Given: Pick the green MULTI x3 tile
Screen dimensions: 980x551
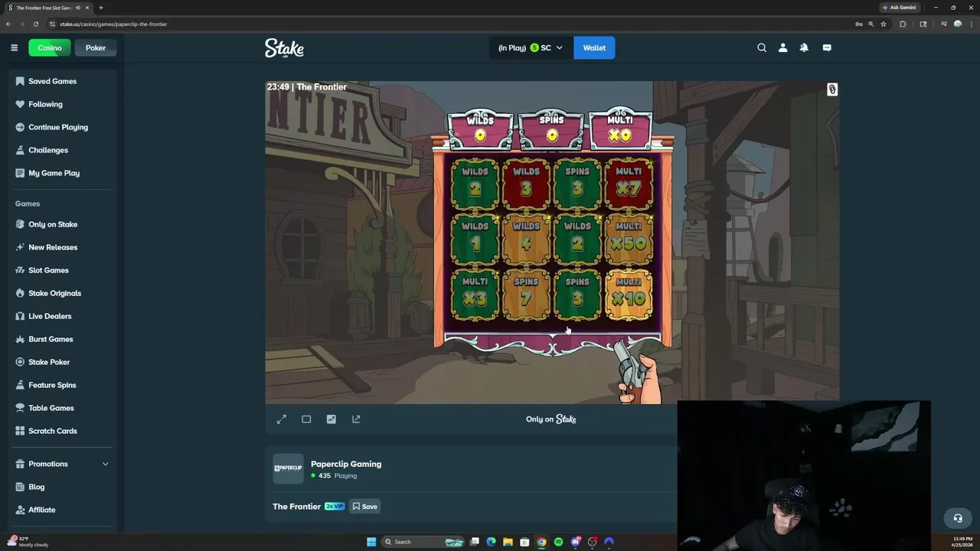Looking at the screenshot, I should (x=475, y=294).
